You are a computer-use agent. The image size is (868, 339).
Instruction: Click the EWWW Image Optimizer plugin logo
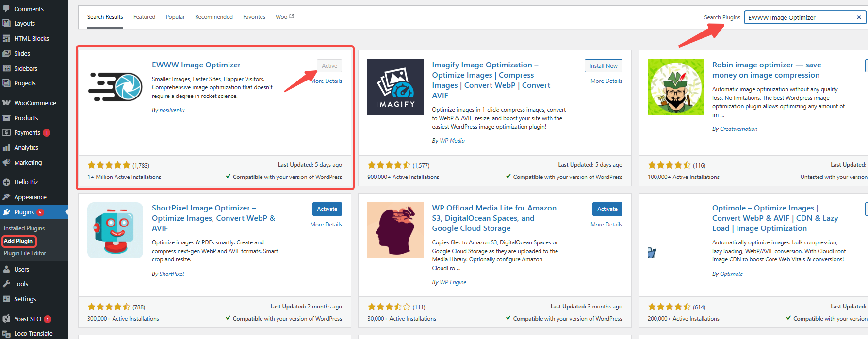click(115, 87)
